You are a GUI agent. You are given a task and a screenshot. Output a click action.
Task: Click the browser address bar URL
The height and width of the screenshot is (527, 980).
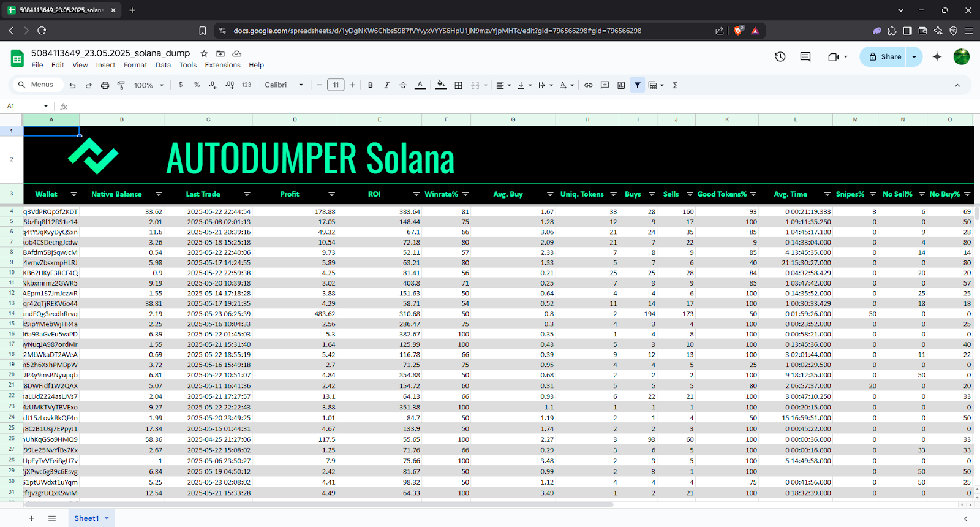pyautogui.click(x=437, y=31)
